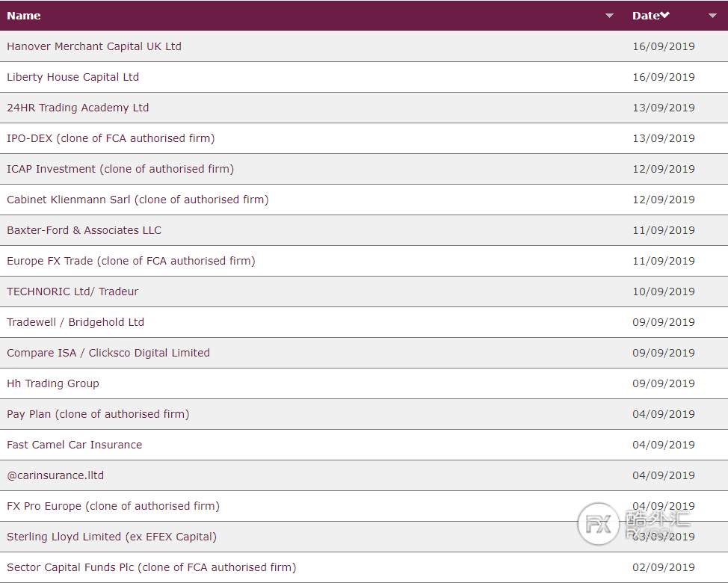Select Baxter-Ford & Associates LLC row
728x583 pixels.
364,230
